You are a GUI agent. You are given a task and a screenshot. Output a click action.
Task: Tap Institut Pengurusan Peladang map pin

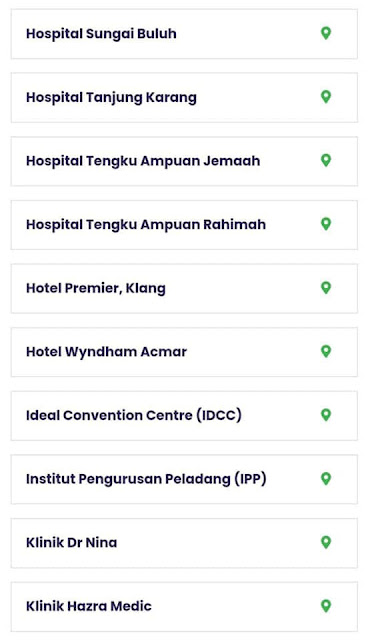pos(325,479)
